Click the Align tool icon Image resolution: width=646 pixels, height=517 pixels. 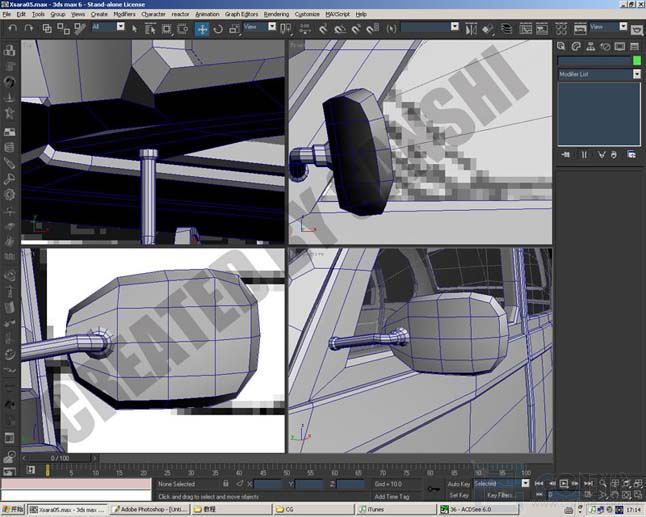point(487,29)
